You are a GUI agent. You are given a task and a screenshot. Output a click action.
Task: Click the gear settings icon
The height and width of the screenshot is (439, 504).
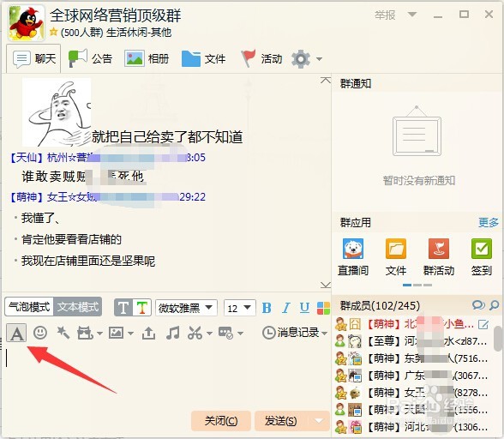tap(301, 59)
